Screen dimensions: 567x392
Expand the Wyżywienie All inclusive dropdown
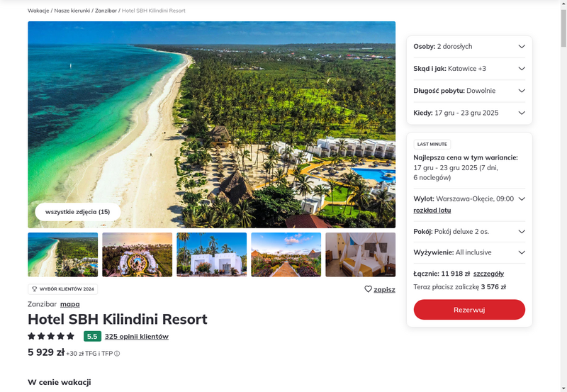pyautogui.click(x=469, y=252)
